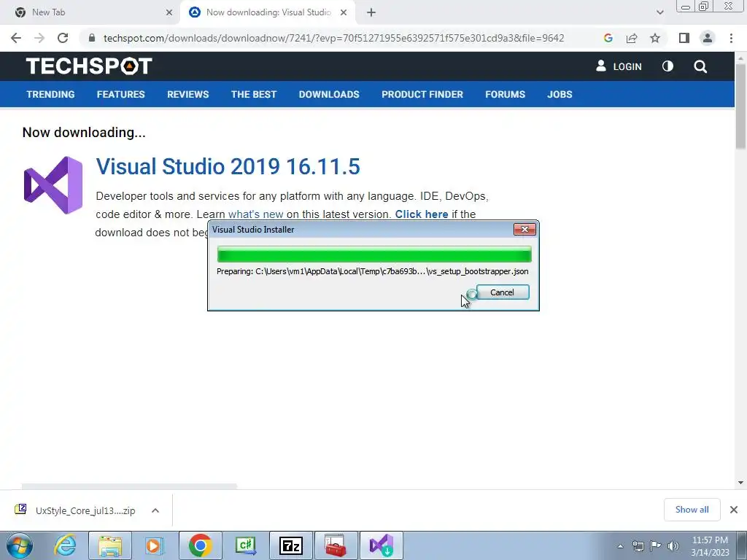Image resolution: width=747 pixels, height=560 pixels.
Task: Open the clock showing 11:57 PM
Action: pos(710,546)
